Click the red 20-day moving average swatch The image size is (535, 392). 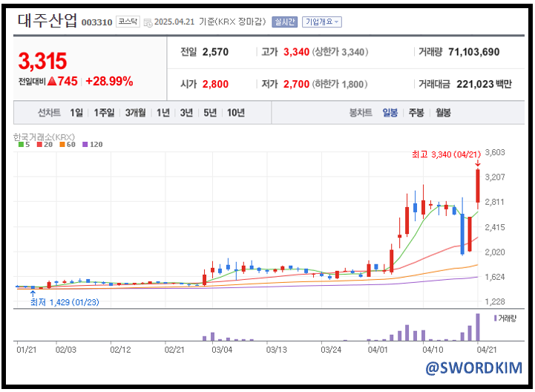pyautogui.click(x=39, y=145)
